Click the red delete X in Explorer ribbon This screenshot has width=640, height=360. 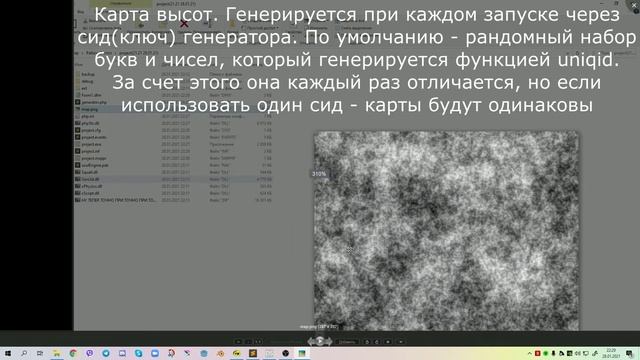point(184,24)
